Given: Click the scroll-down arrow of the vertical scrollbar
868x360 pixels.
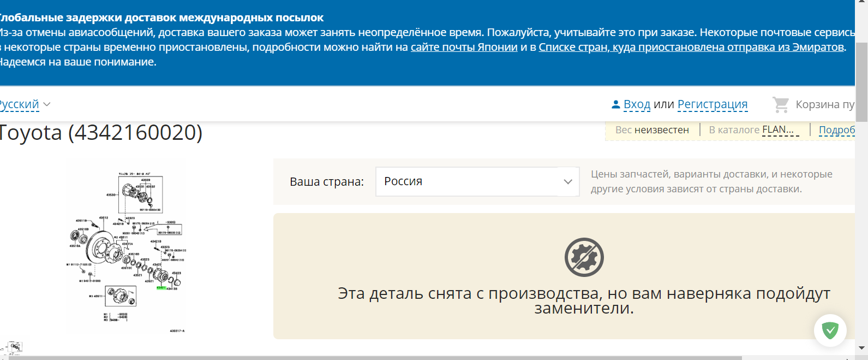Looking at the screenshot, I should pyautogui.click(x=861, y=347).
